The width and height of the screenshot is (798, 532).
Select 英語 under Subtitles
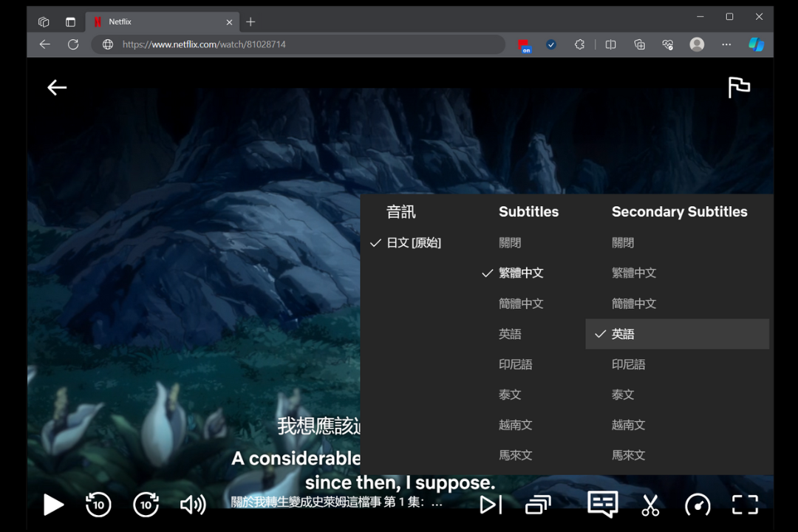(x=510, y=334)
